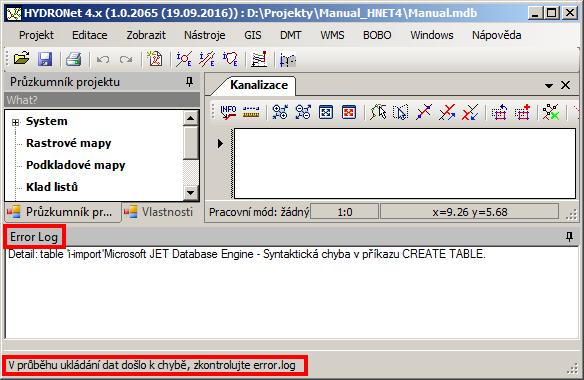
Task: Click the node import/export icon
Action: tap(184, 59)
